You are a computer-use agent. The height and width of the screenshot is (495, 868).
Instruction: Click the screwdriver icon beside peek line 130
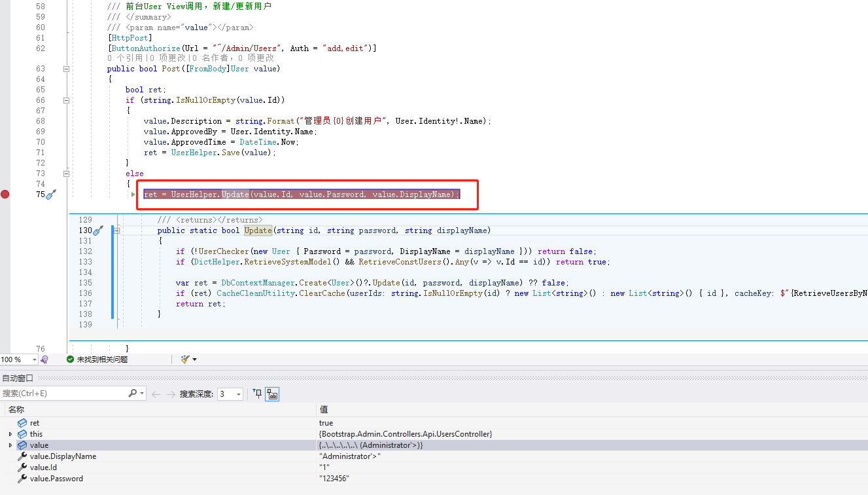pos(98,230)
